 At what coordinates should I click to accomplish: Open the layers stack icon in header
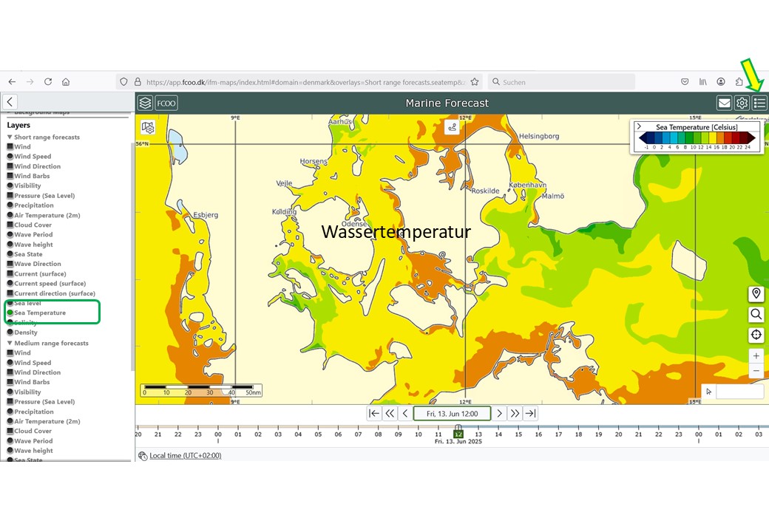point(146,103)
